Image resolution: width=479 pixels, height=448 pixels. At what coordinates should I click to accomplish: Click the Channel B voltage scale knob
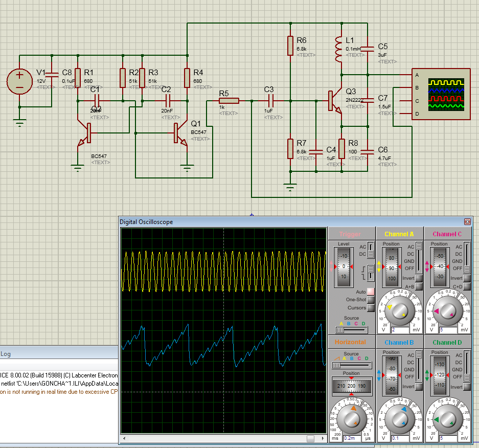pos(399,419)
